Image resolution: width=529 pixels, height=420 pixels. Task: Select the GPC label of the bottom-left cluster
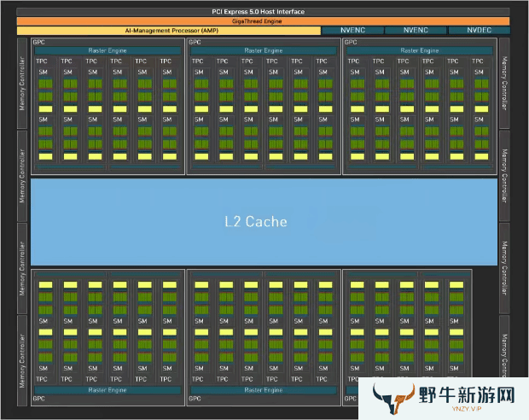point(38,399)
